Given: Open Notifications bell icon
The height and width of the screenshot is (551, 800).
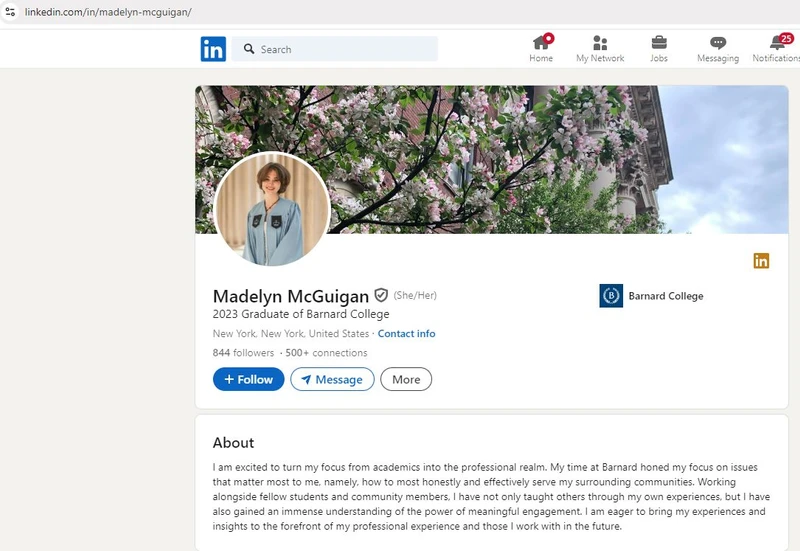Looking at the screenshot, I should 778,43.
